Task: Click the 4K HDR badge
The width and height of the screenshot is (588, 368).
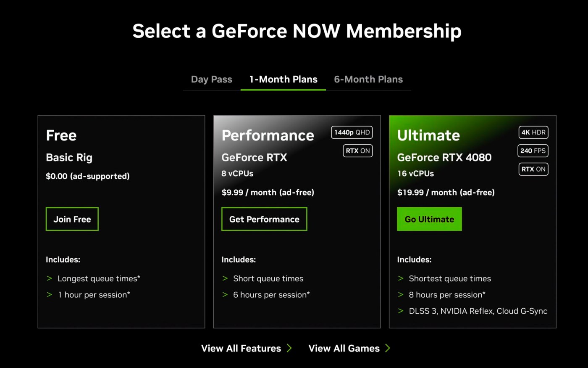Action: 533,132
